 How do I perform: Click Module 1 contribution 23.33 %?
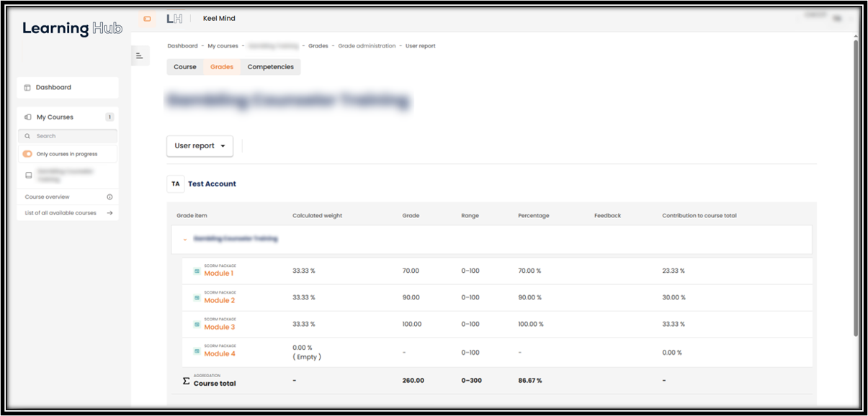coord(674,271)
